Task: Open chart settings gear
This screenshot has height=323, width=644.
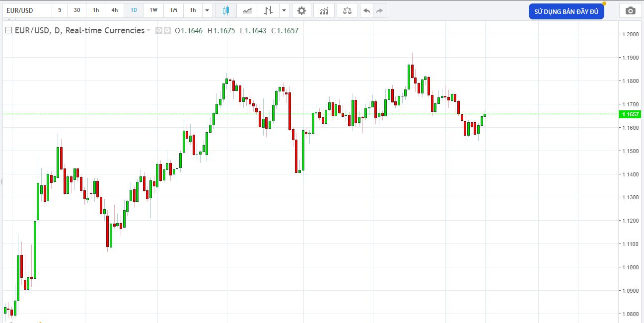Action: [x=301, y=10]
